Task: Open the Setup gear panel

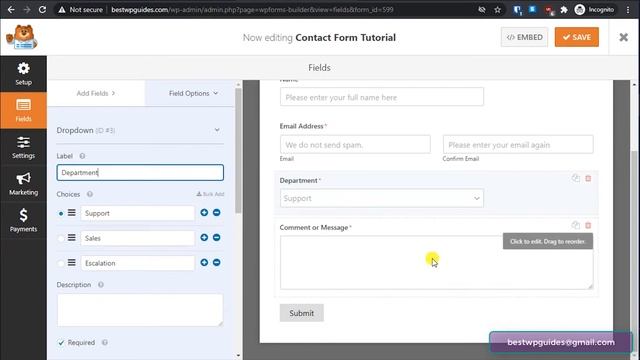Action: (23, 74)
